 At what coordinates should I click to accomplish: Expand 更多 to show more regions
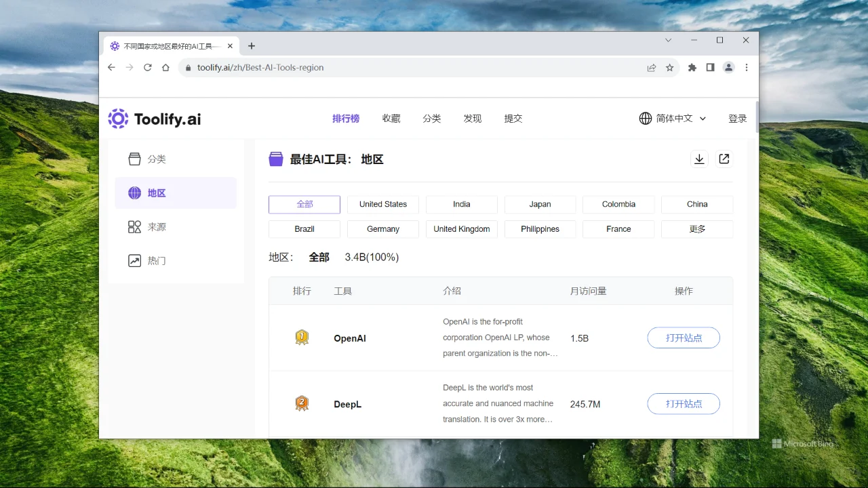(696, 229)
